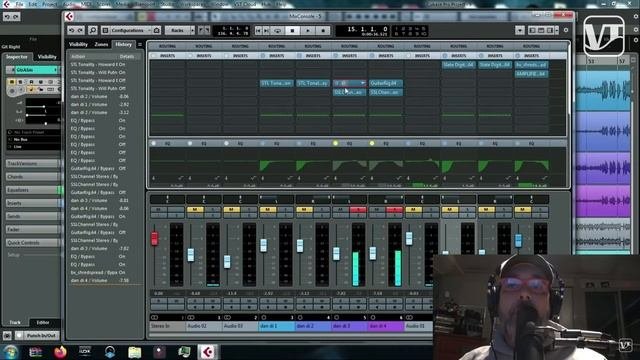
Task: Select the Inspector tab in left panel
Action: click(17, 57)
